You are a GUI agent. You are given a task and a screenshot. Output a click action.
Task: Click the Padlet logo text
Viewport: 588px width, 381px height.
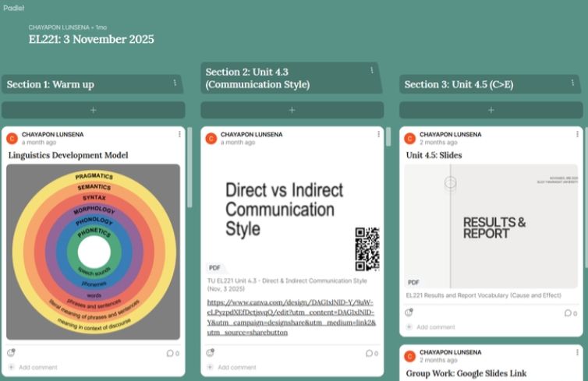tap(14, 8)
